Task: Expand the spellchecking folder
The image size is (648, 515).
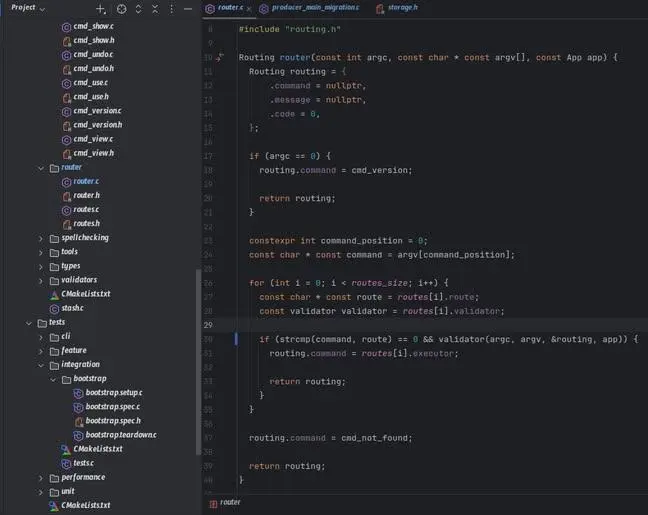Action: click(x=41, y=238)
